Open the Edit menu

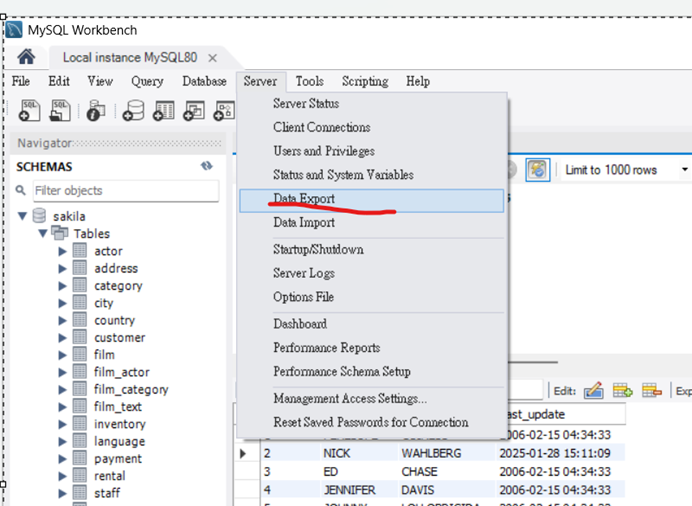point(59,81)
